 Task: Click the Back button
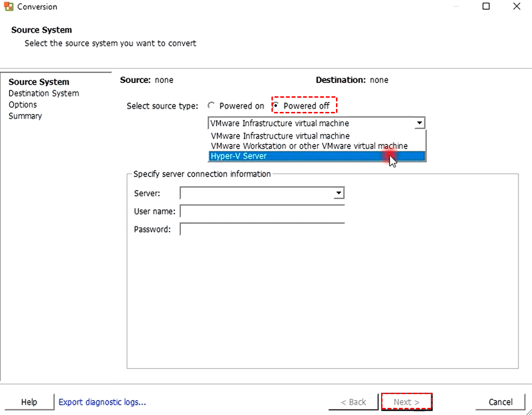click(354, 402)
